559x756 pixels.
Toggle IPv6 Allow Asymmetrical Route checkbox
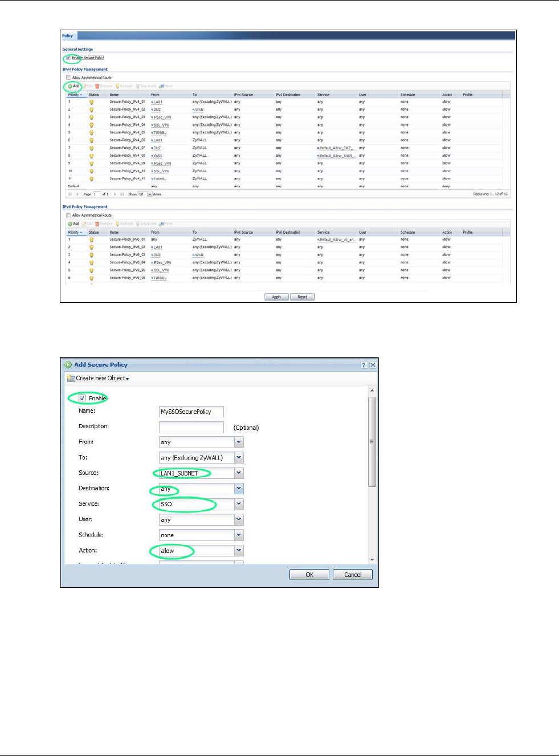pos(68,216)
